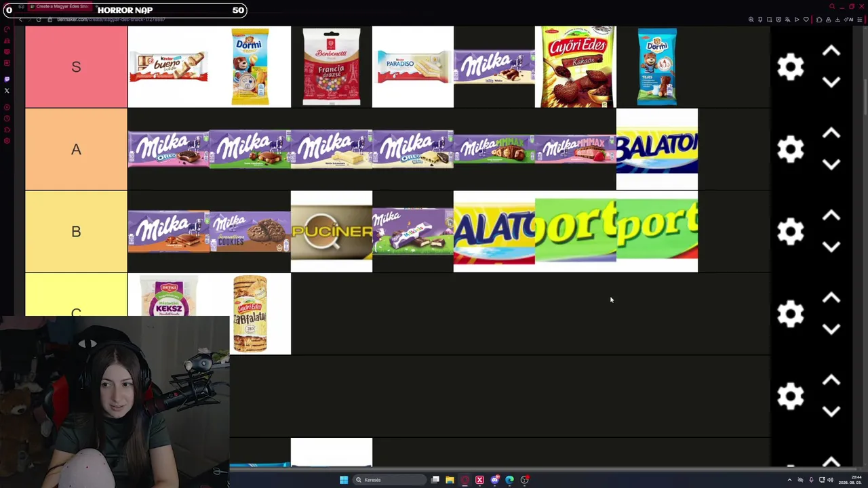Move the A tier row up
The image size is (868, 488).
(831, 134)
